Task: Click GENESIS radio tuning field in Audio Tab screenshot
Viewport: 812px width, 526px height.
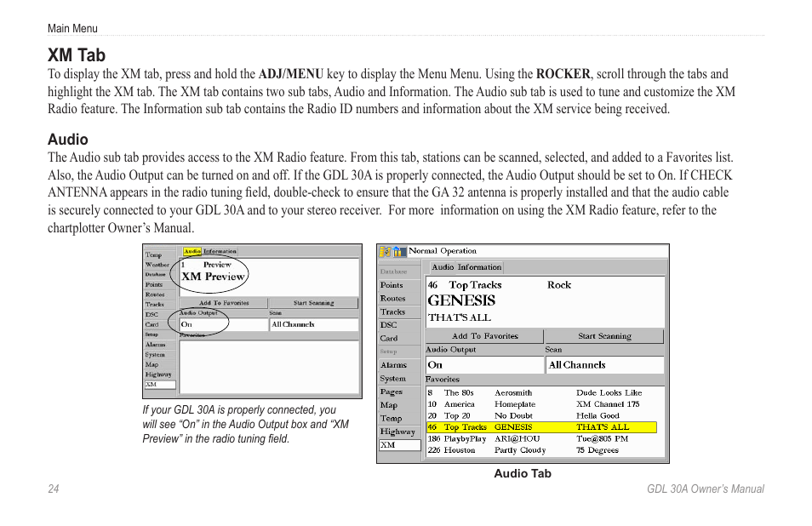Action: 546,301
